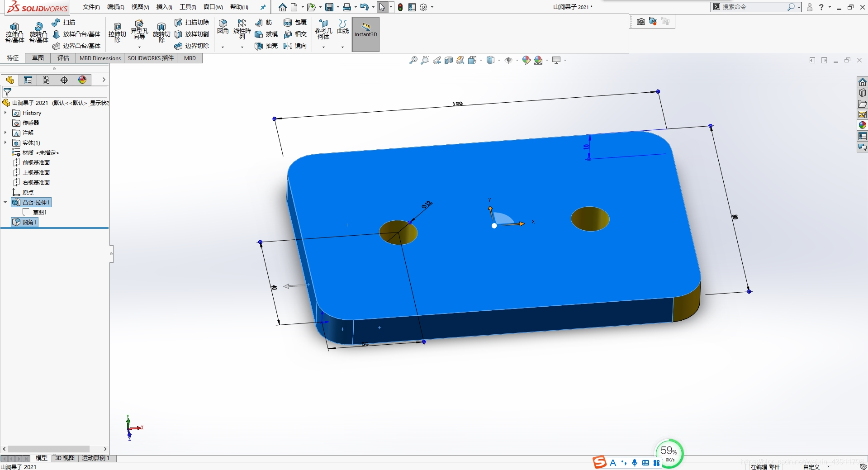Collapse the 凸台-拉伸1 feature node
Screen dimensions: 868x470
[5, 202]
